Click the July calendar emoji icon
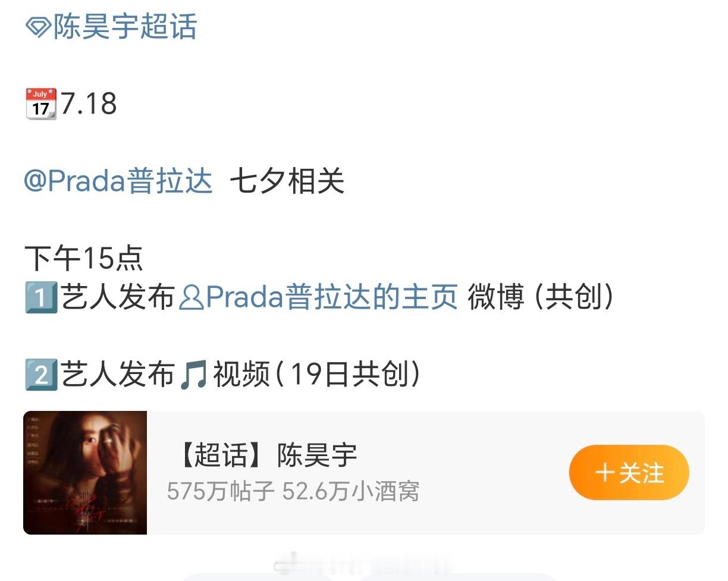728x581 pixels. (41, 103)
